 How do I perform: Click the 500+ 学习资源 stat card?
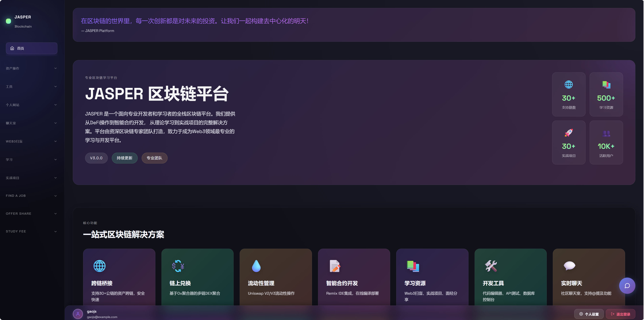[606, 94]
